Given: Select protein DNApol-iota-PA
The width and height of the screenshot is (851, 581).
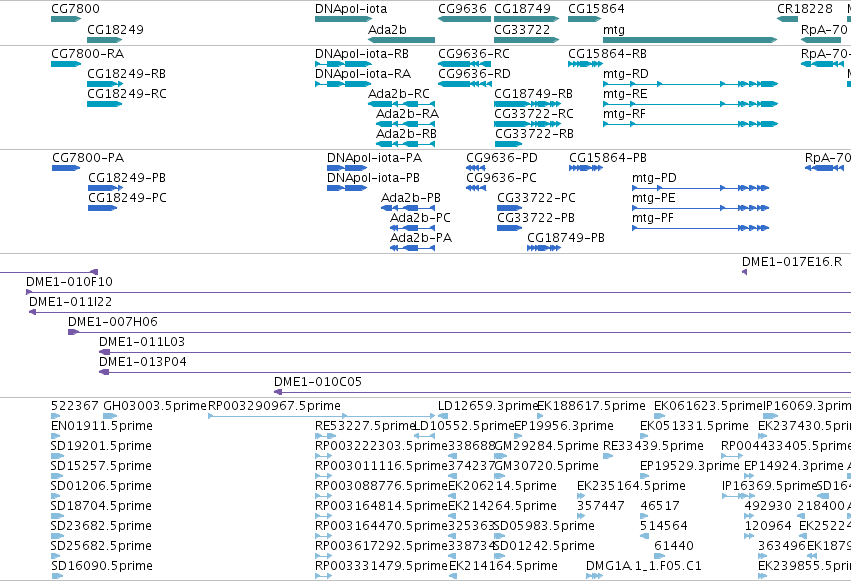Looking at the screenshot, I should [347, 168].
